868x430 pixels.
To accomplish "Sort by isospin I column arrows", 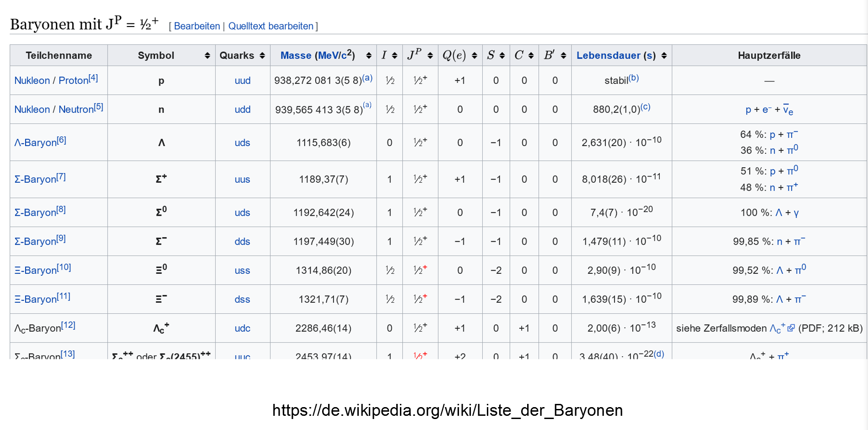I will coord(394,55).
